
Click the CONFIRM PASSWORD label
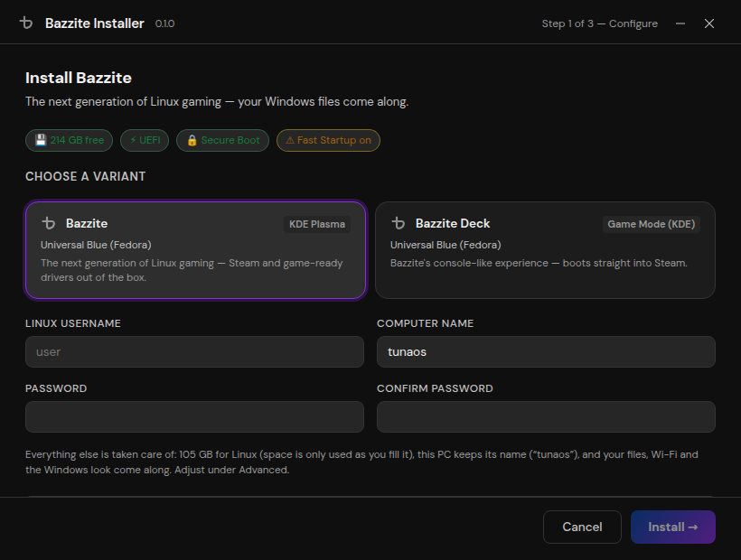(x=435, y=388)
